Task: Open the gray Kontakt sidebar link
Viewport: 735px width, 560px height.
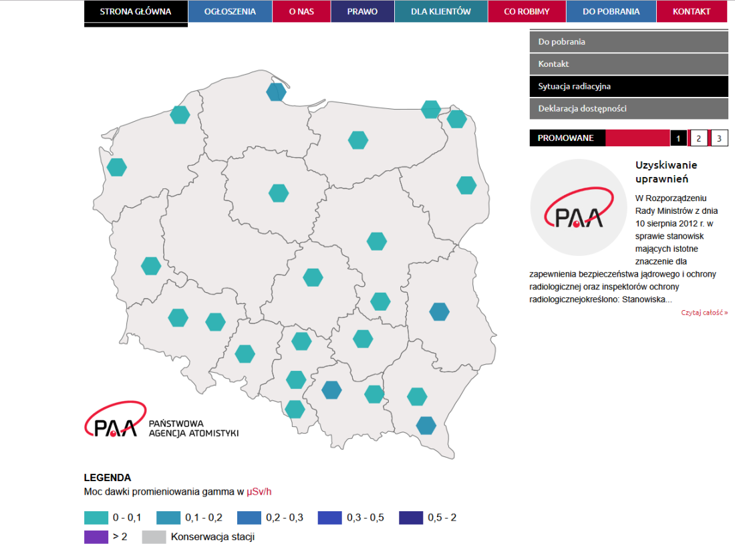Action: click(x=629, y=63)
